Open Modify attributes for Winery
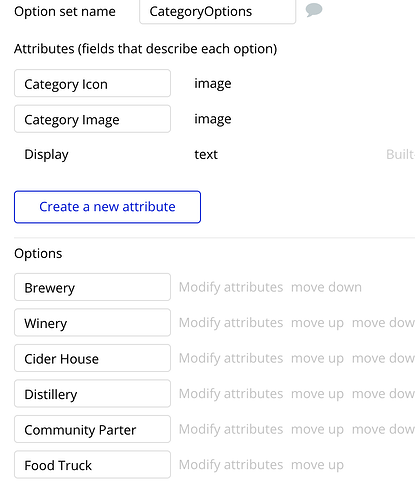The height and width of the screenshot is (500, 415). coord(231,323)
